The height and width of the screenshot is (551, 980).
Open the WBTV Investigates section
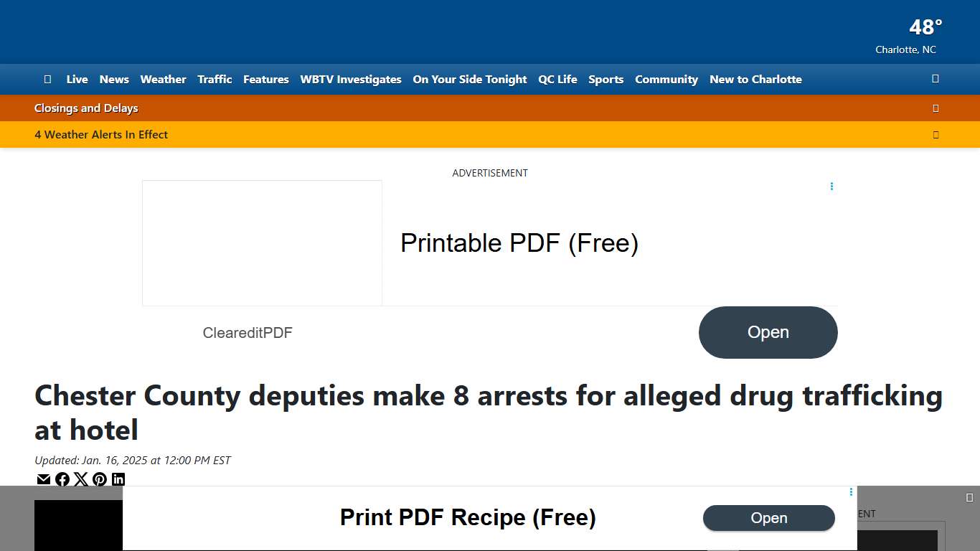coord(351,80)
